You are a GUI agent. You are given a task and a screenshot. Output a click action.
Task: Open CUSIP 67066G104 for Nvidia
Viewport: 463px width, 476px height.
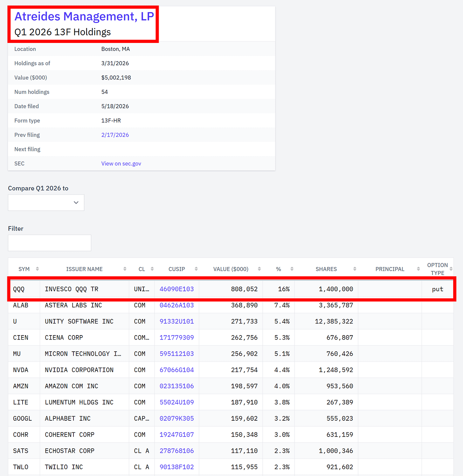pos(177,370)
